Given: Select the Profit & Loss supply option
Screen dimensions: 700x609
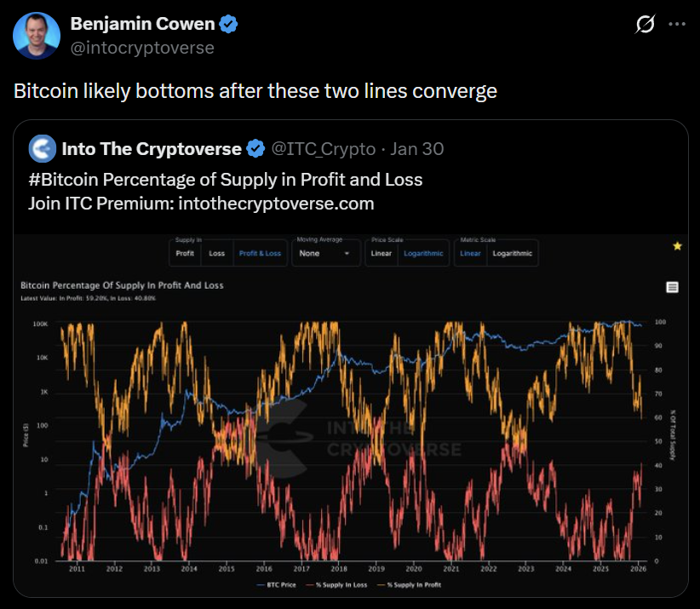Looking at the screenshot, I should pyautogui.click(x=260, y=253).
